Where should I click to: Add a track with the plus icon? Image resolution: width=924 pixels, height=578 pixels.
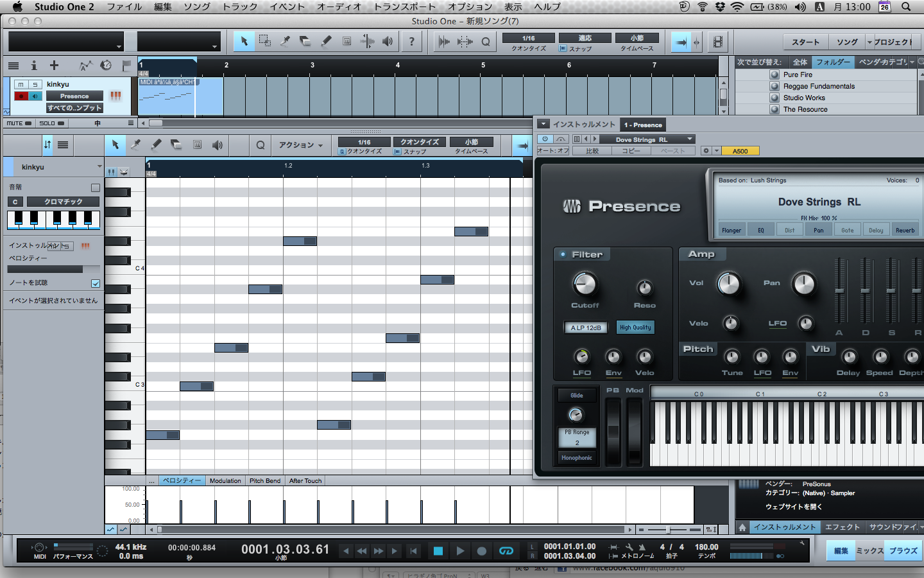point(54,66)
